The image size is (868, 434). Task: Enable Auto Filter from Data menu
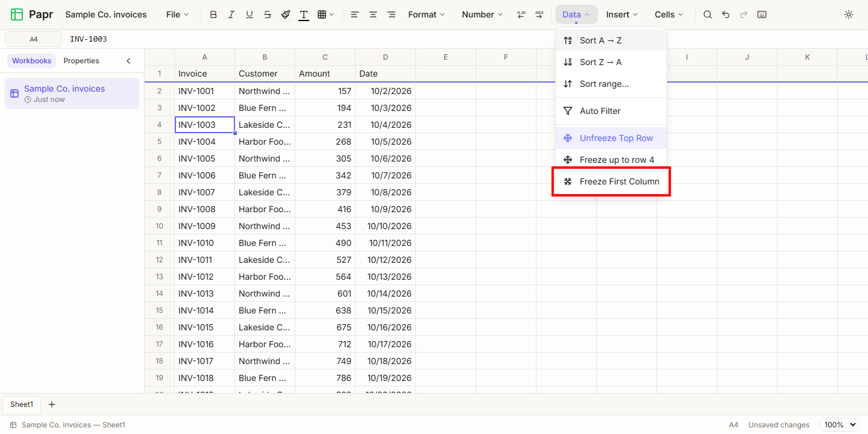(x=611, y=111)
